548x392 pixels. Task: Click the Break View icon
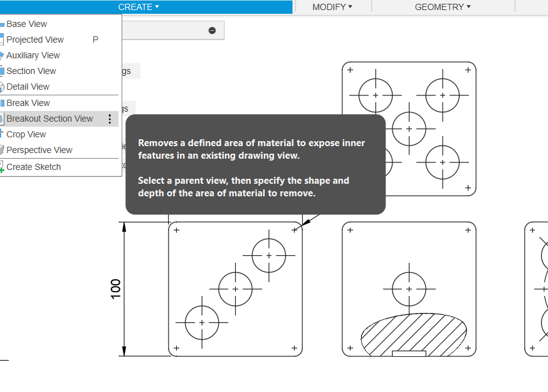pyautogui.click(x=3, y=103)
